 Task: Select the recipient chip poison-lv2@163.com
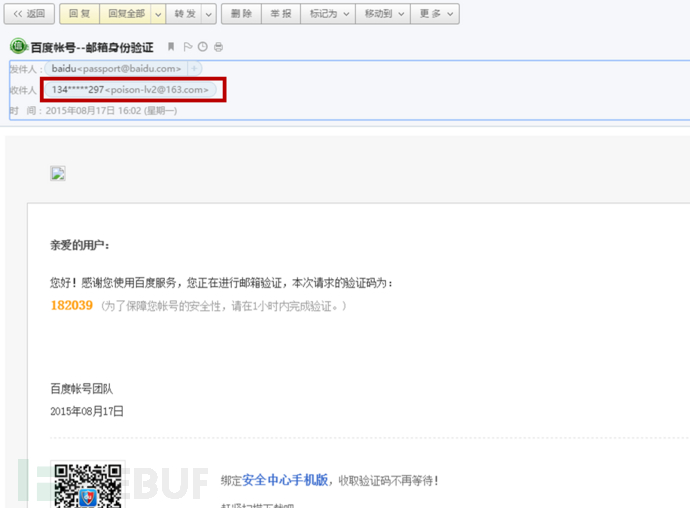tap(131, 90)
